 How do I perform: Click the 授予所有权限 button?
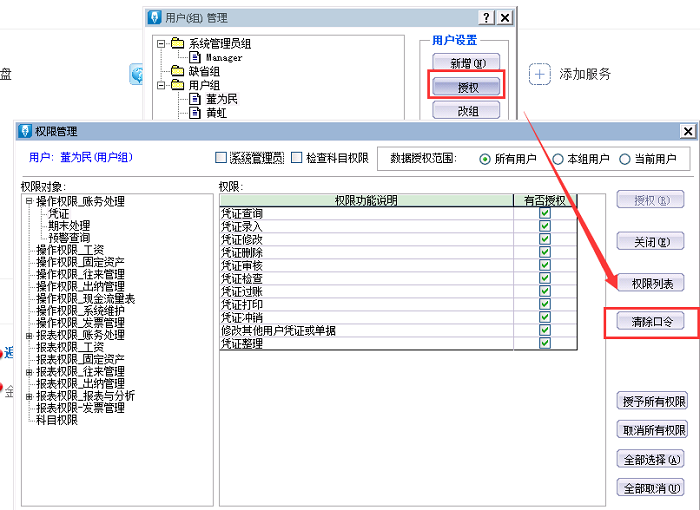651,401
